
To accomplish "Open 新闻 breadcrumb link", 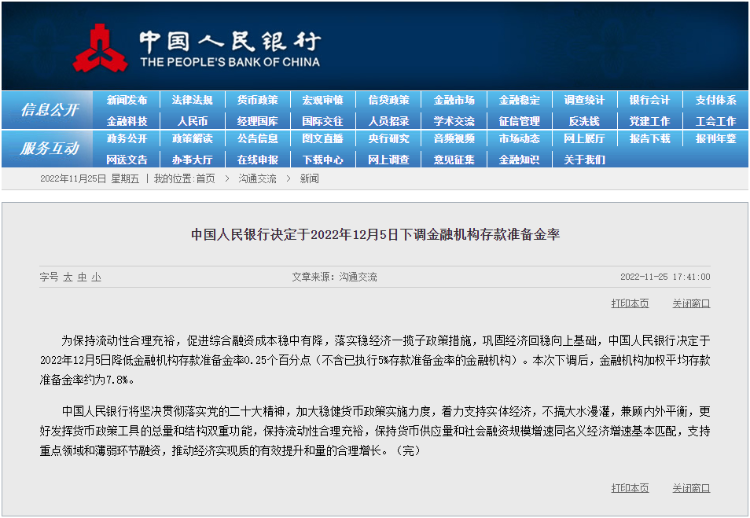I will (309, 179).
